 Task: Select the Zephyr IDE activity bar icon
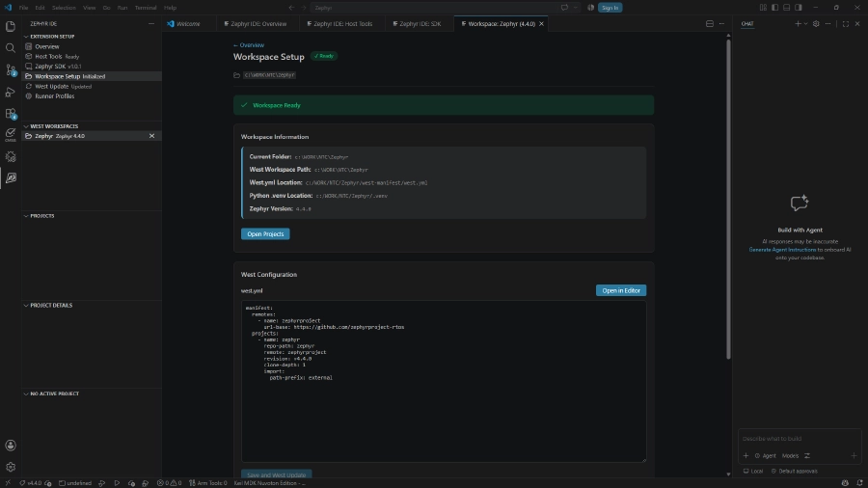point(10,178)
